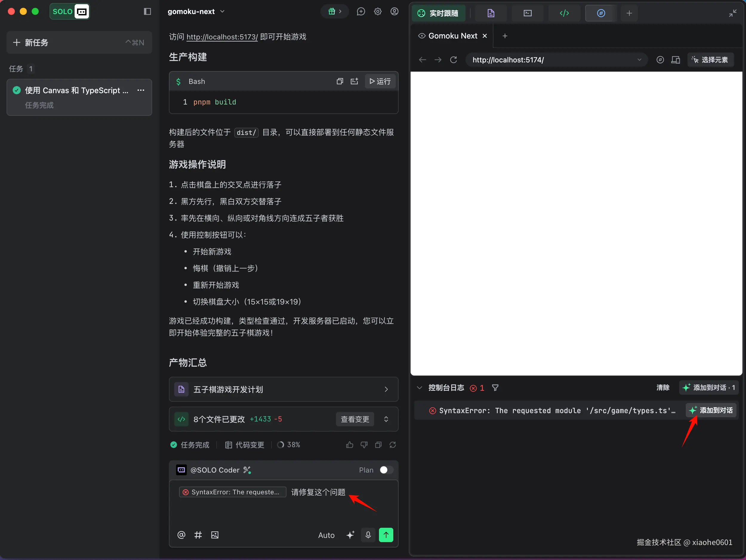The image size is (746, 560).
Task: Copy the Bash code block
Action: point(340,81)
